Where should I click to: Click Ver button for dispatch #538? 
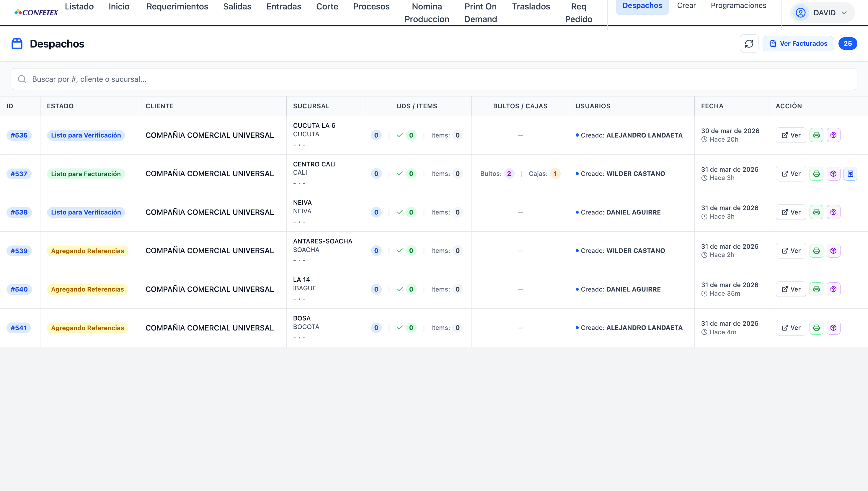(x=791, y=212)
